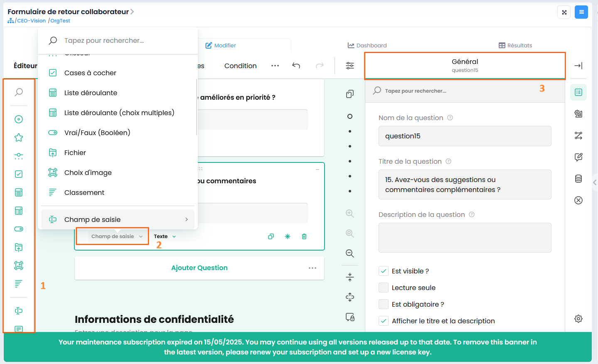The height and width of the screenshot is (364, 598).
Task: Duplicate question 15 using the copy icon
Action: coord(271,236)
